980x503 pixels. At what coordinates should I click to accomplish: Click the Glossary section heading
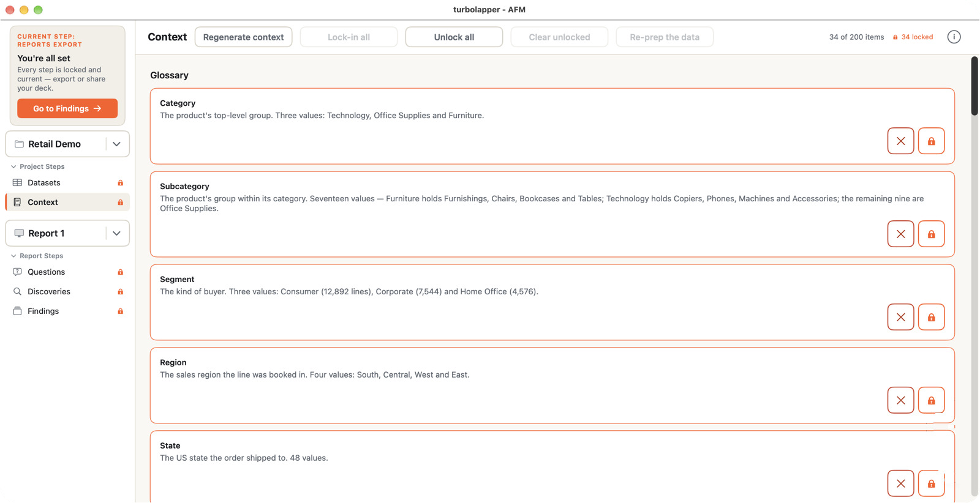pyautogui.click(x=169, y=75)
